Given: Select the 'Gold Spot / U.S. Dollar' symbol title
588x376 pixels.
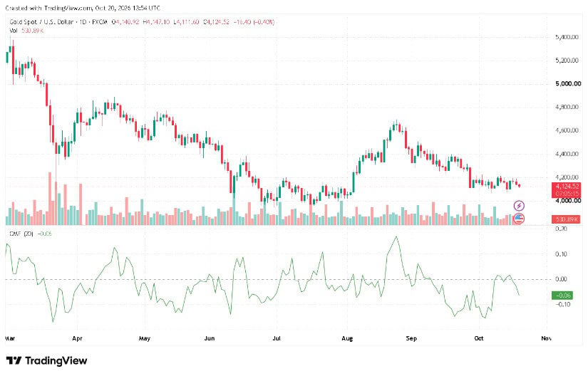Looking at the screenshot, I should [x=41, y=22].
